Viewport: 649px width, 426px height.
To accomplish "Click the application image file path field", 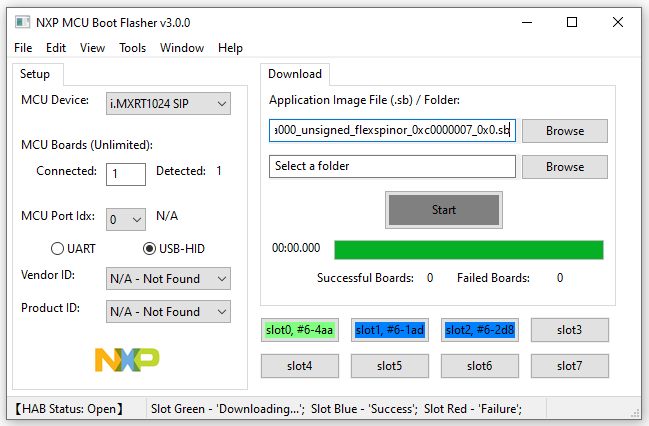I will [x=392, y=130].
